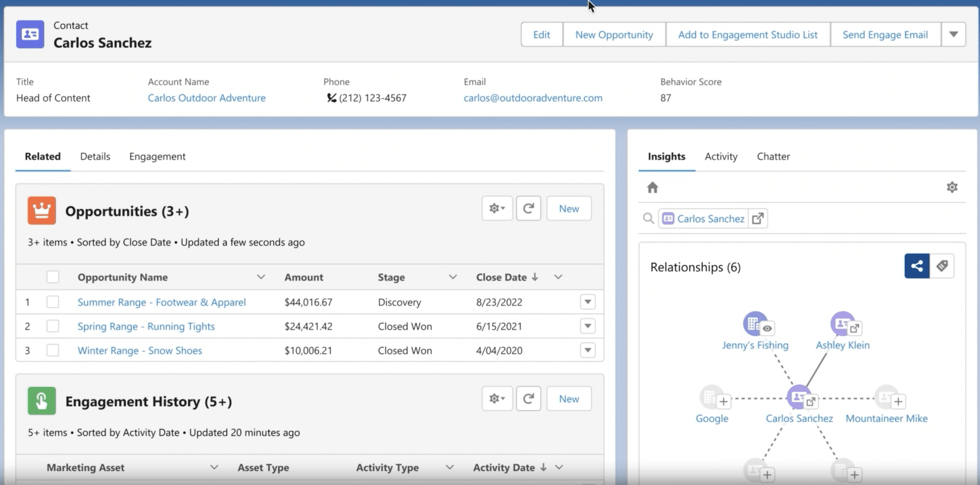Select all opportunities via header checkbox
This screenshot has height=485, width=980.
coord(53,276)
